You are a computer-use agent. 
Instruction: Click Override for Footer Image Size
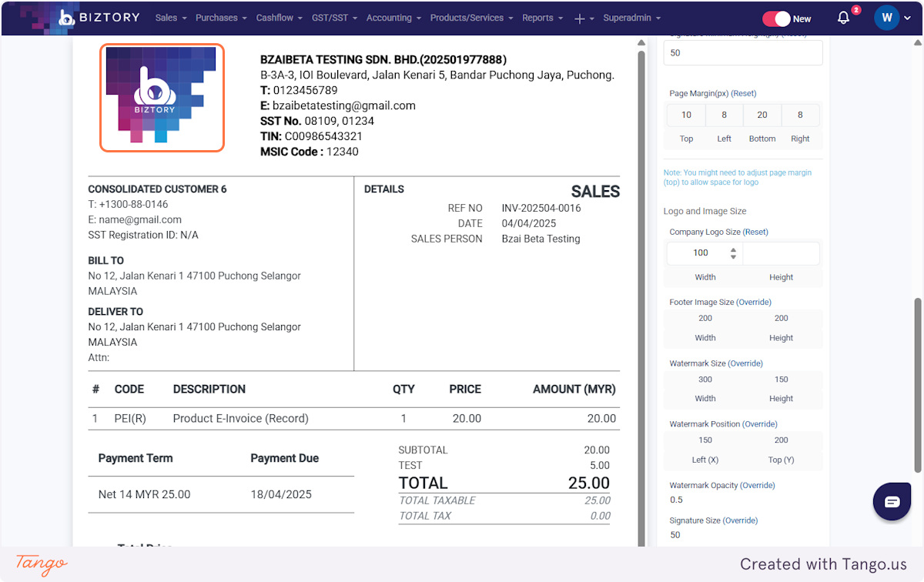point(754,303)
